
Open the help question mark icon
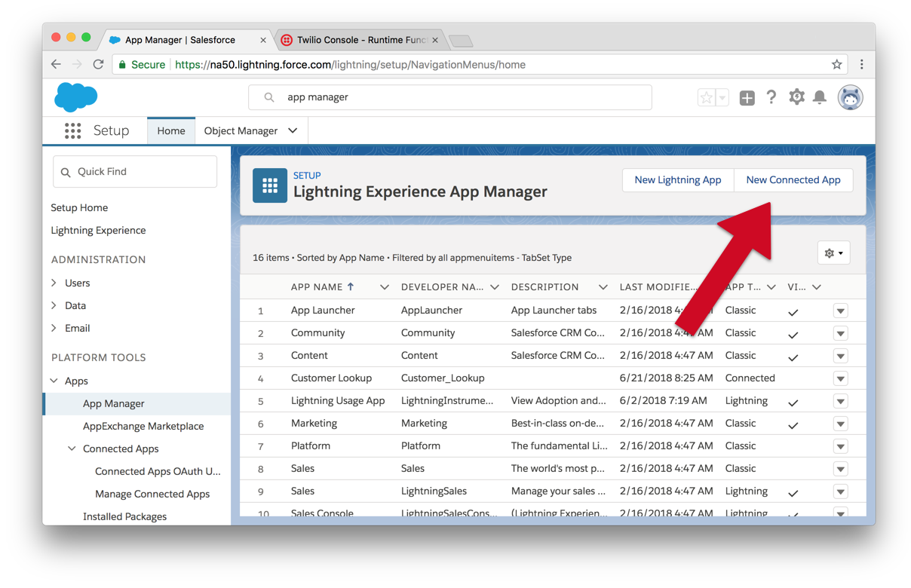(771, 97)
